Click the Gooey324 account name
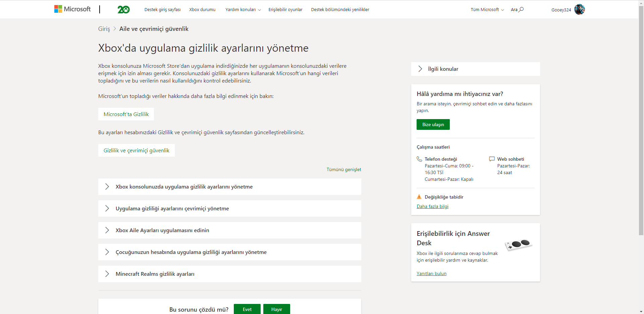This screenshot has width=644, height=314. pyautogui.click(x=561, y=10)
